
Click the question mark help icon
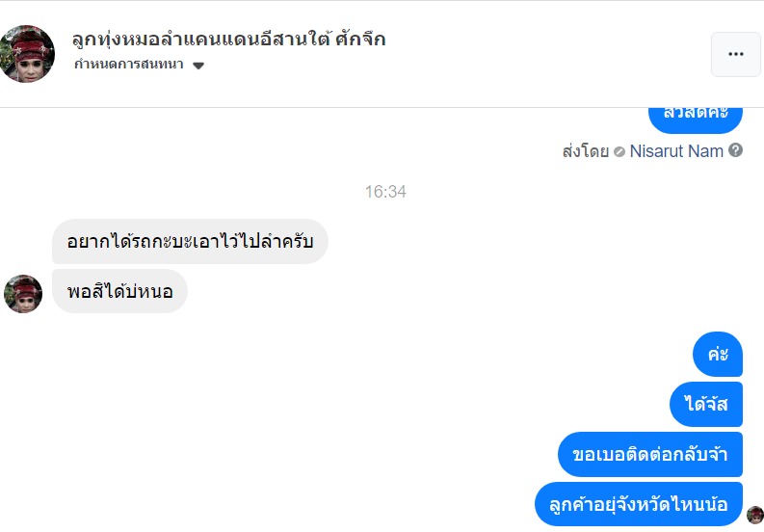click(736, 150)
